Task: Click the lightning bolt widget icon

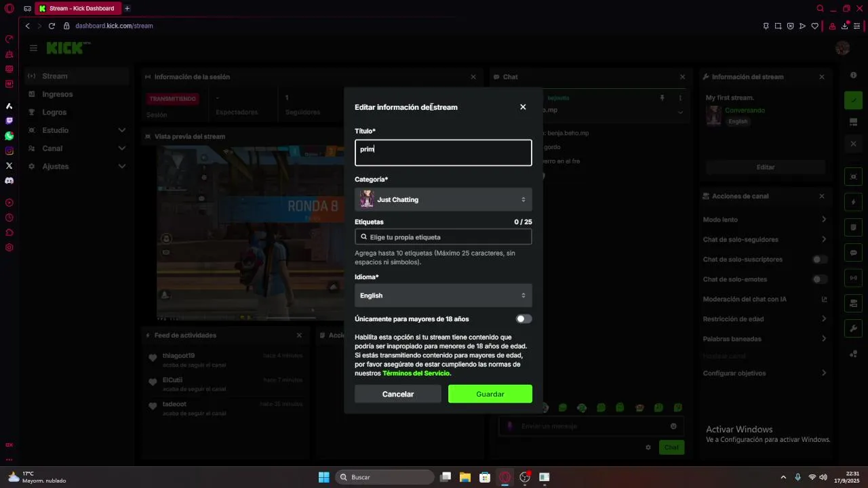Action: 854,202
